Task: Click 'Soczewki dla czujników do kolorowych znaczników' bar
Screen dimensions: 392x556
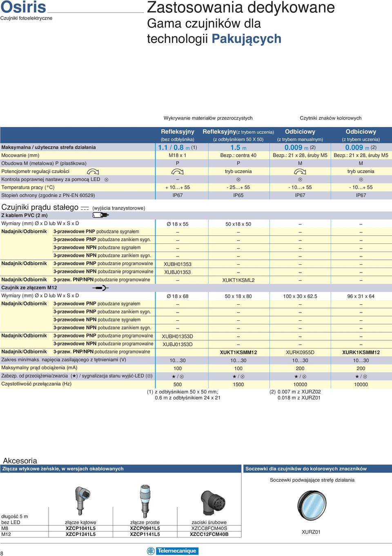Action: tap(318, 469)
